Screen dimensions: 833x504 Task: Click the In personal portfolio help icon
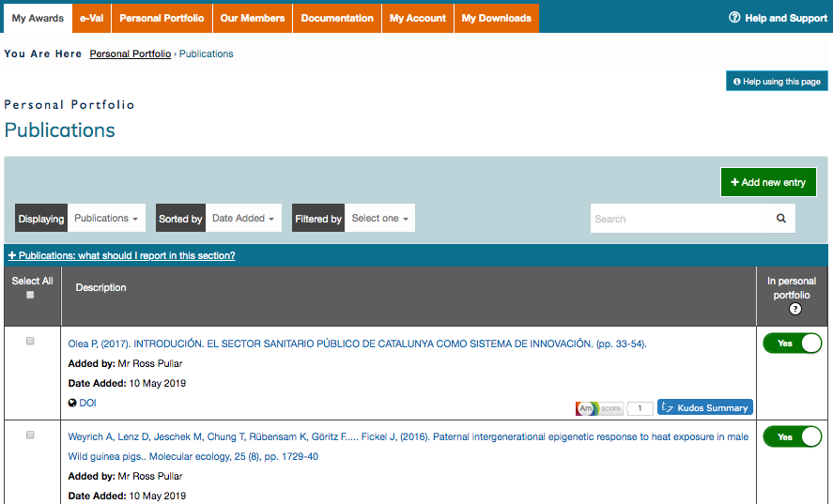point(794,309)
